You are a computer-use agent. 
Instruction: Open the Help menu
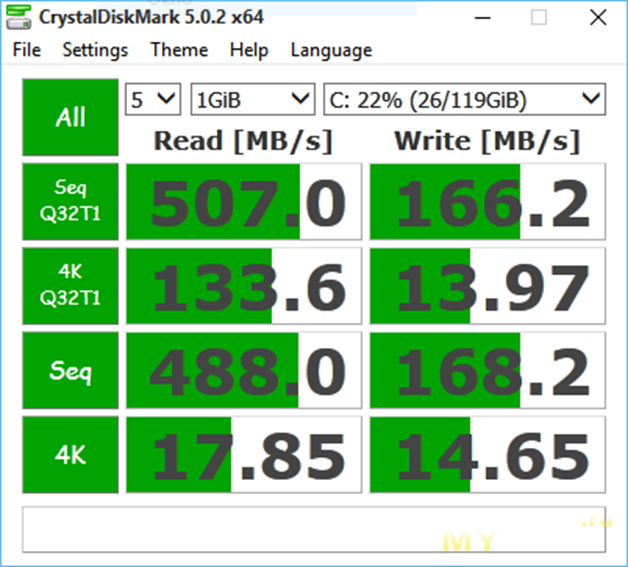249,50
